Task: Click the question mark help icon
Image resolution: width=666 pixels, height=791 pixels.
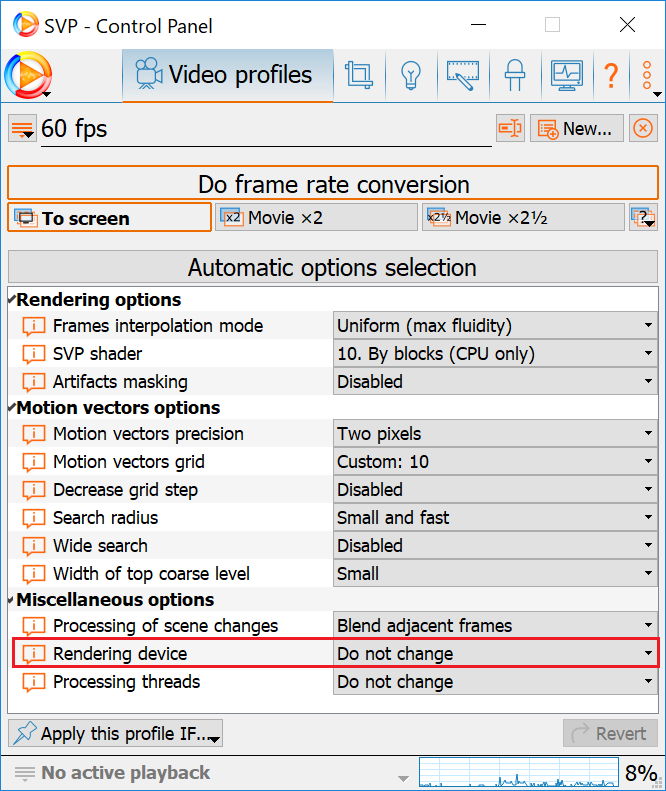Action: 610,75
